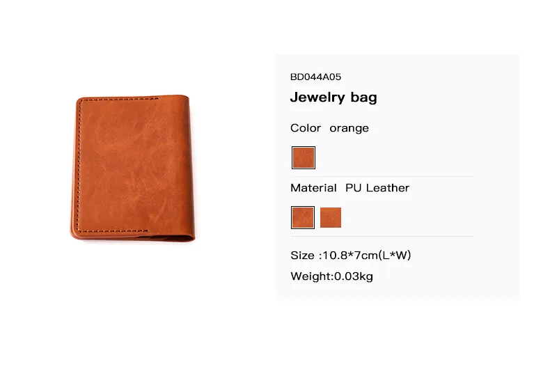This screenshot has width=550, height=392.
Task: Click the left stitched edge of wallet
Action: (x=79, y=165)
